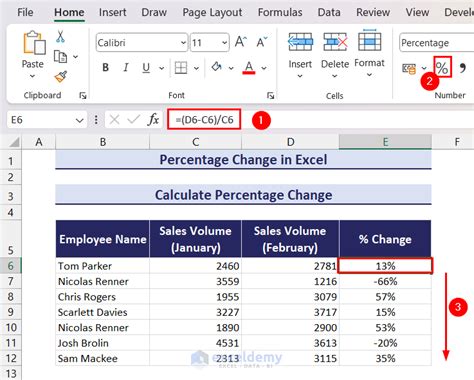Click Increase Font Size icon
Image resolution: width=474 pixels, height=380 pixels.
pos(241,42)
